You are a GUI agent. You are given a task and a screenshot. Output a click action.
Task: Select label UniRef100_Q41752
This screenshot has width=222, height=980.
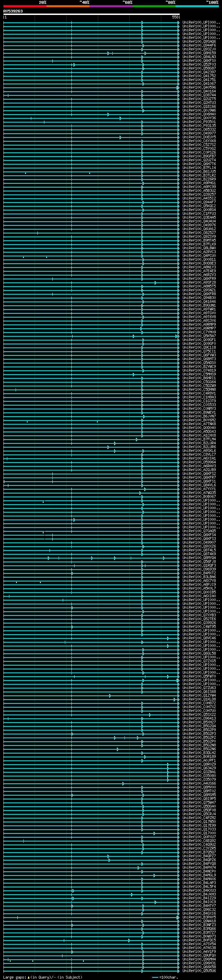(x=199, y=76)
